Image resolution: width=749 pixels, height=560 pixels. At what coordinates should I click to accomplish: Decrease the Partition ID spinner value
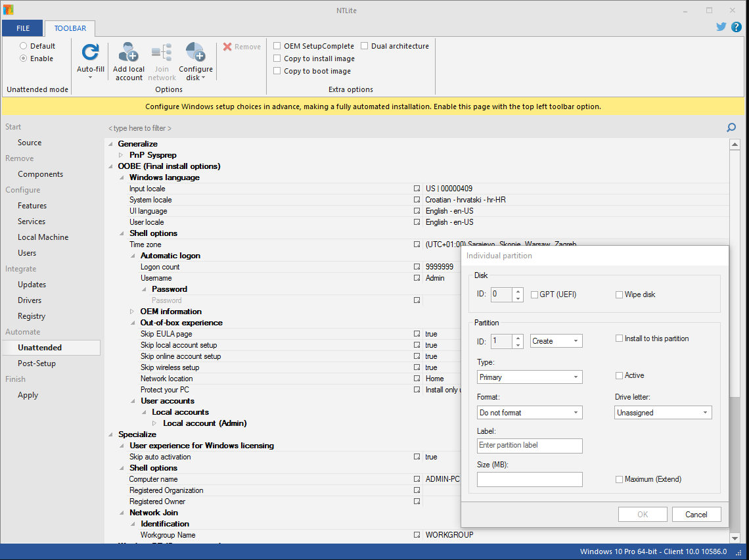(518, 344)
